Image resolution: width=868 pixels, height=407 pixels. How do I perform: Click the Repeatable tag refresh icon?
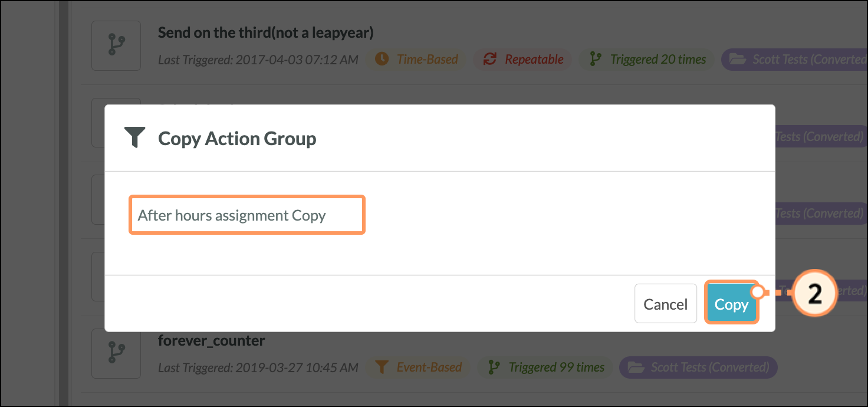pyautogui.click(x=489, y=59)
